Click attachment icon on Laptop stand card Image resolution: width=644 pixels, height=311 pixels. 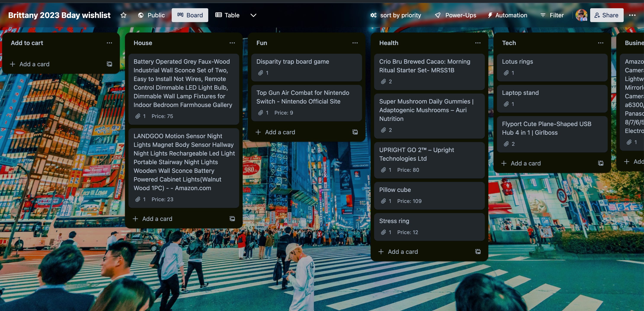click(x=506, y=104)
